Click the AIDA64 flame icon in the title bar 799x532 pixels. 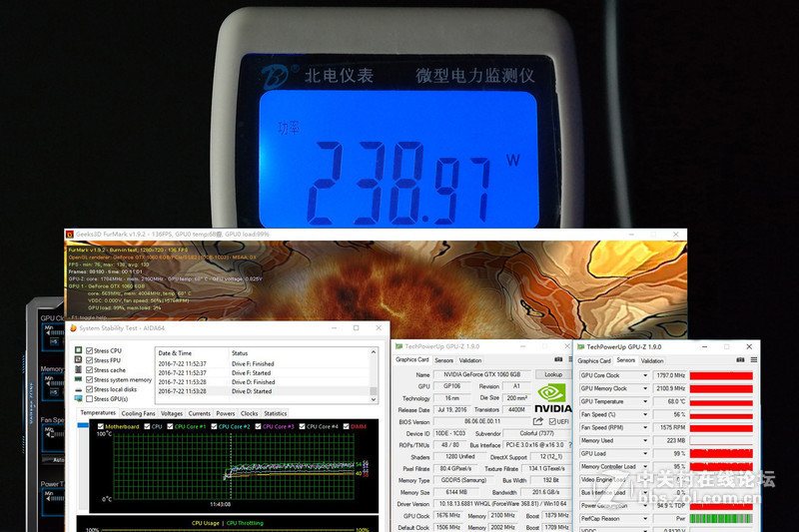point(73,328)
